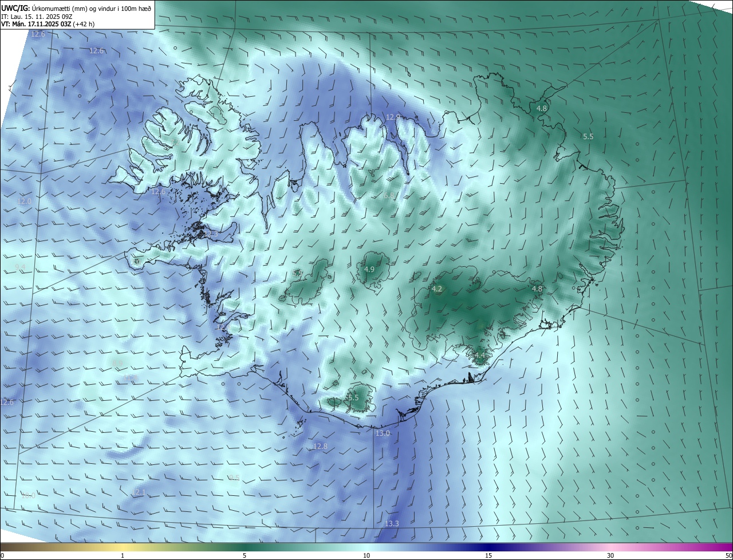Viewport: 733px width, 560px height.
Task: Click the 12.9 value off the north coast
Action: click(x=393, y=117)
